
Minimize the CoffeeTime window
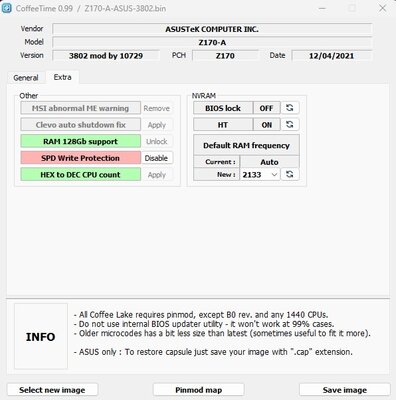coord(322,8)
